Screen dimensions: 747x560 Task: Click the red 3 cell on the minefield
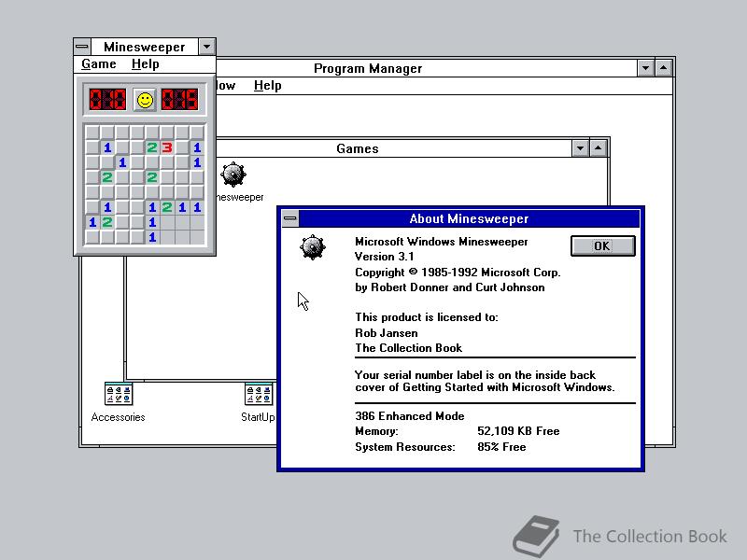[167, 147]
